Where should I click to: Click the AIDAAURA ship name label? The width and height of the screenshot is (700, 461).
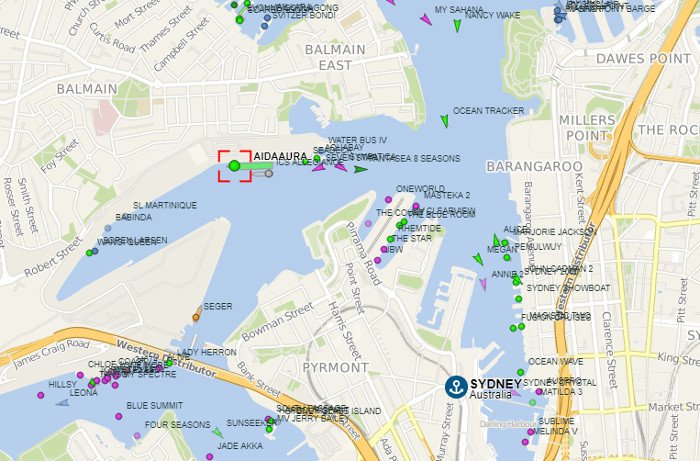tap(280, 157)
